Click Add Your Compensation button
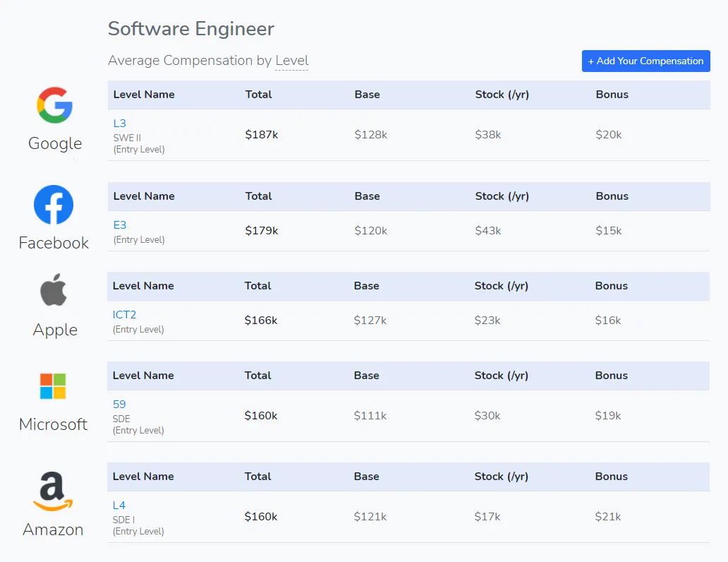Image resolution: width=728 pixels, height=562 pixels. pos(646,61)
